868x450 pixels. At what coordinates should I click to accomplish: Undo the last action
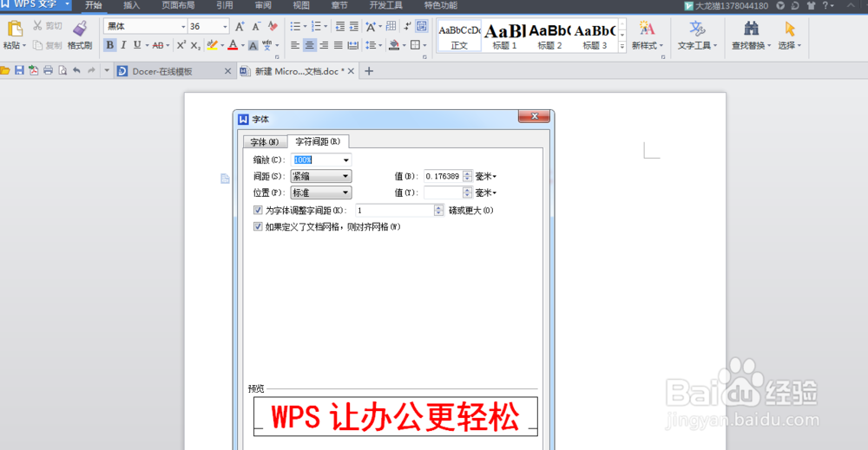click(77, 70)
